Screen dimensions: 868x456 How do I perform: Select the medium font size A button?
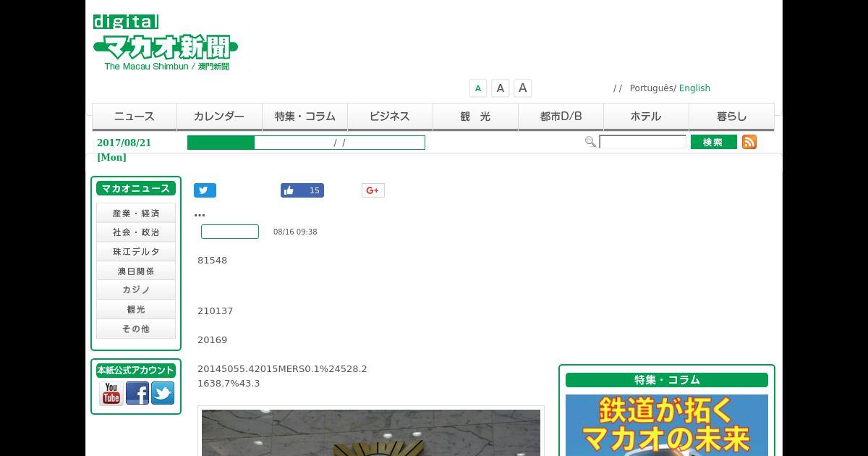point(500,88)
